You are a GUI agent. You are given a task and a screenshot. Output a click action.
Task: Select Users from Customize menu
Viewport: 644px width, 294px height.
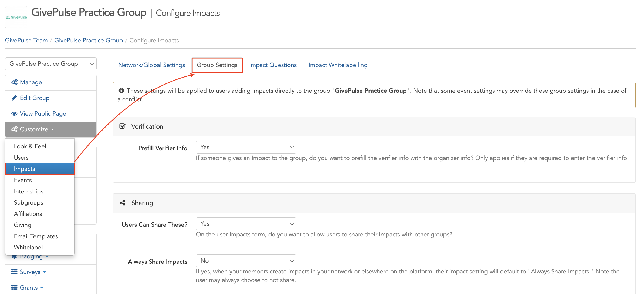(40, 158)
